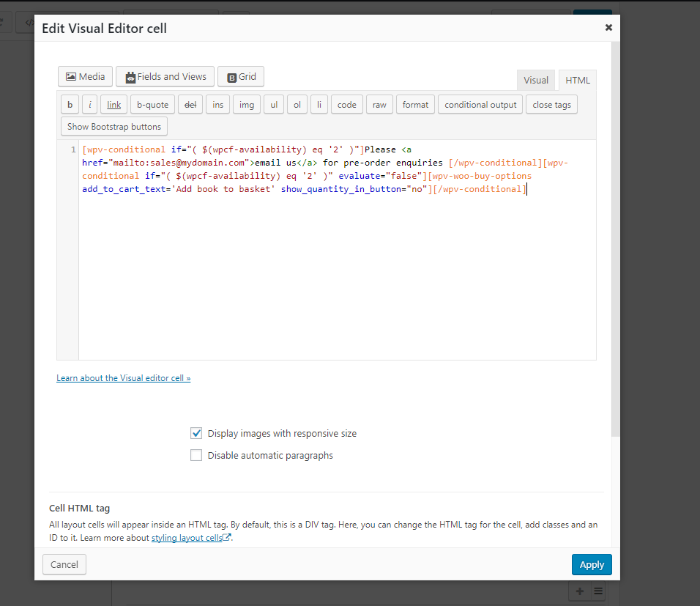Switch to the Visual tab

click(x=536, y=80)
